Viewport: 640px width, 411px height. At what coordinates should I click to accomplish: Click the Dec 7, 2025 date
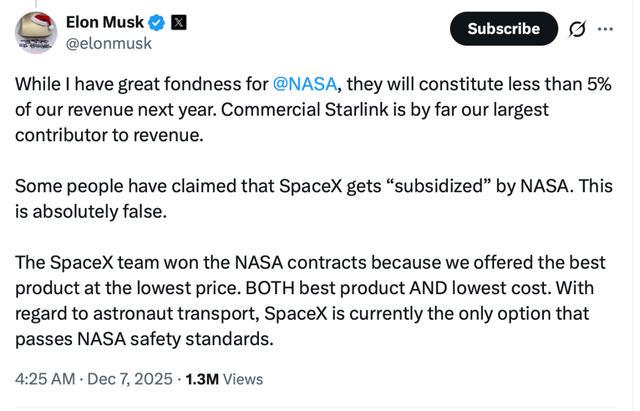coord(129,379)
